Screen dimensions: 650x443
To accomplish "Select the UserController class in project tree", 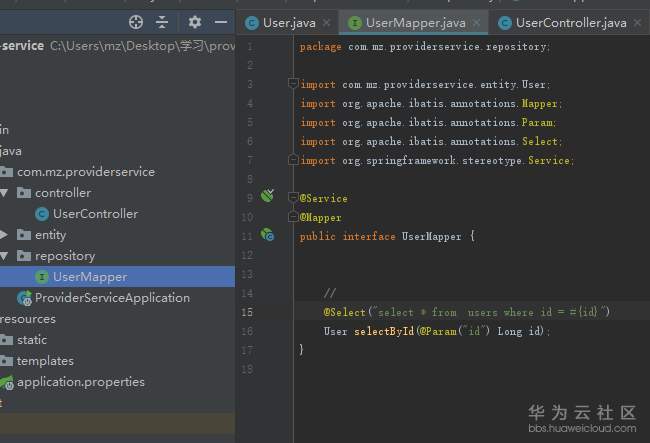I will coord(95,214).
